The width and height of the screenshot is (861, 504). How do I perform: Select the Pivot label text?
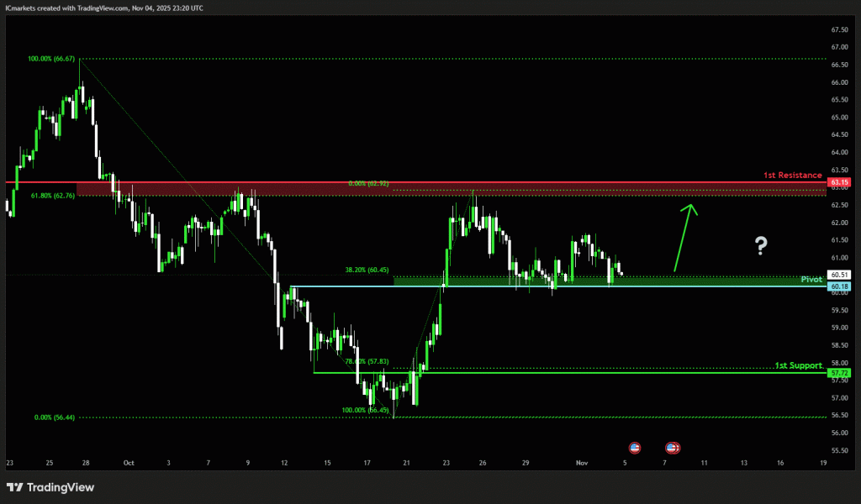coord(811,279)
